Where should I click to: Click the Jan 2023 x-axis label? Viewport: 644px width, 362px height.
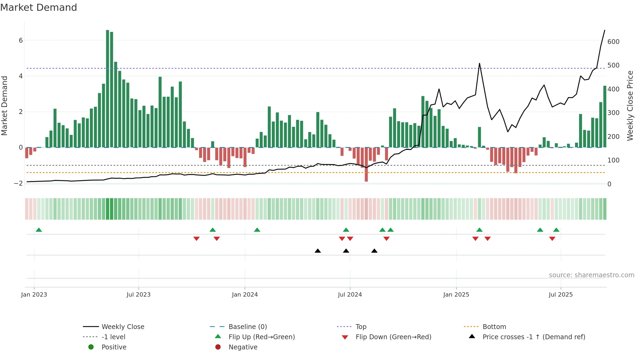(x=34, y=294)
